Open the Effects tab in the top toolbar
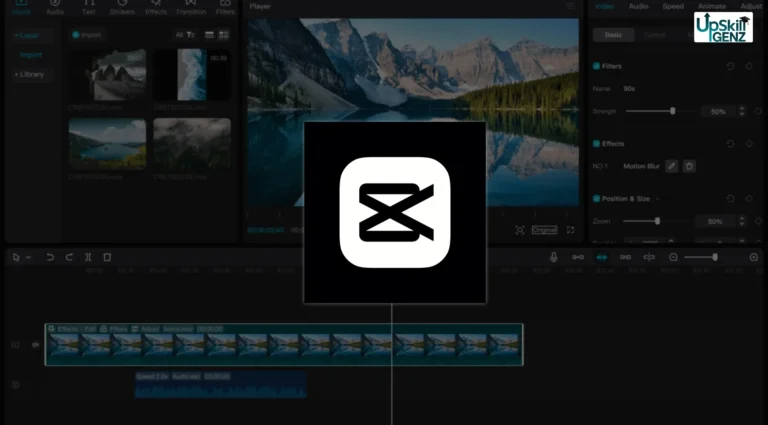This screenshot has width=768, height=425. (156, 7)
